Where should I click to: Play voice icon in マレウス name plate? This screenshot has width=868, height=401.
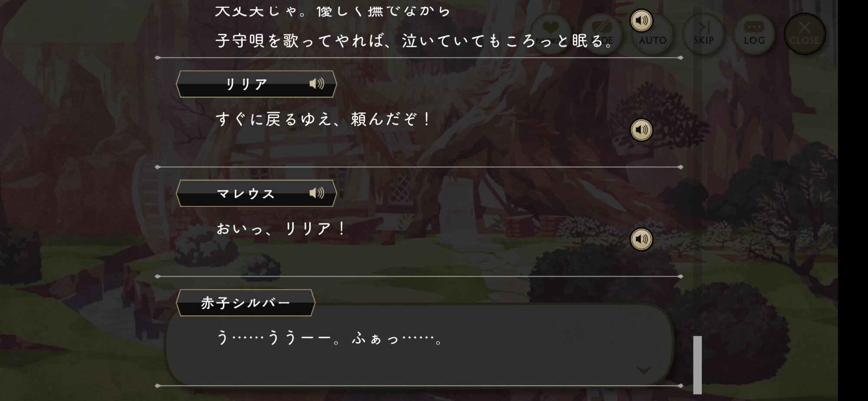point(317,193)
